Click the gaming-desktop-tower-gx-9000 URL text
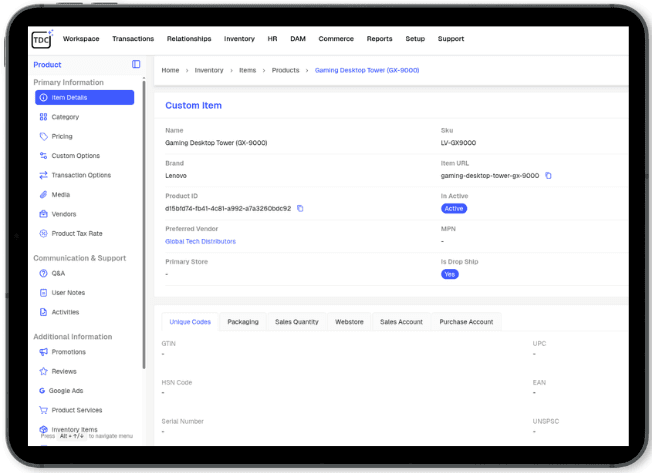The height and width of the screenshot is (473, 652). coord(490,175)
